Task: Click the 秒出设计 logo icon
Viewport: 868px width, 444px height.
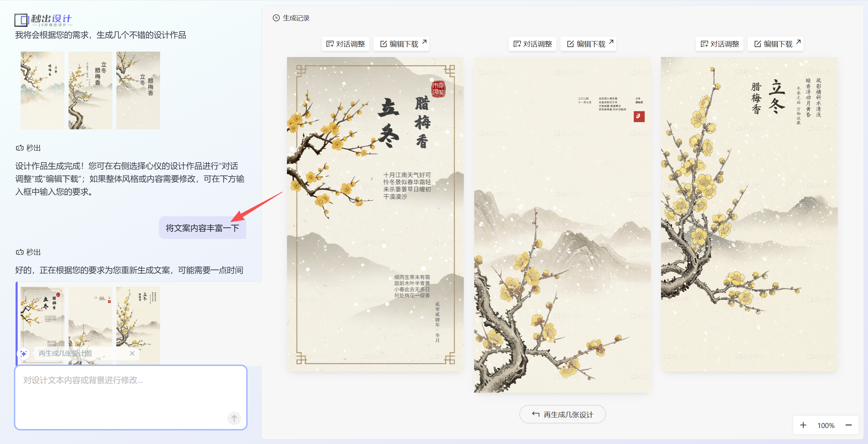Action: pos(21,20)
